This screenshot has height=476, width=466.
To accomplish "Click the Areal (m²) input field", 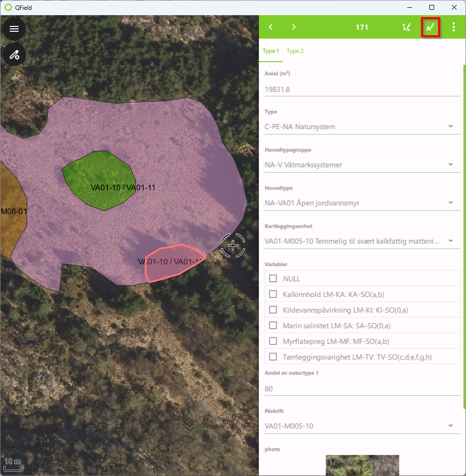I will [x=362, y=90].
